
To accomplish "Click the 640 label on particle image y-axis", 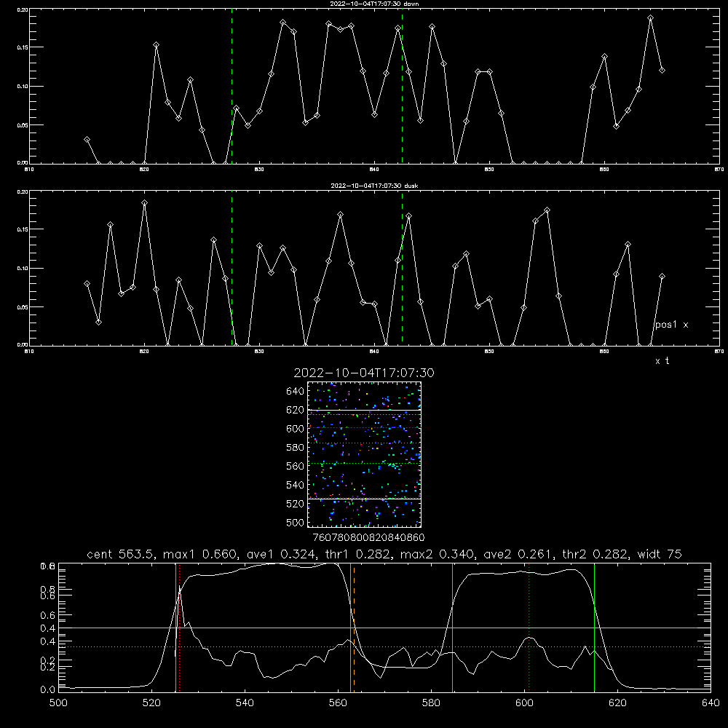I will click(x=296, y=392).
